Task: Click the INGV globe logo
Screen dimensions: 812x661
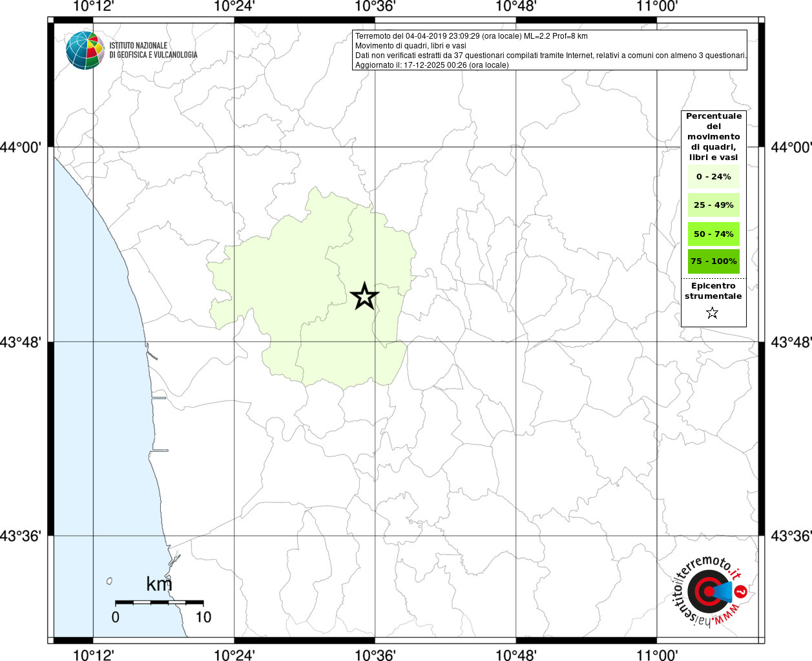Action: tap(85, 50)
